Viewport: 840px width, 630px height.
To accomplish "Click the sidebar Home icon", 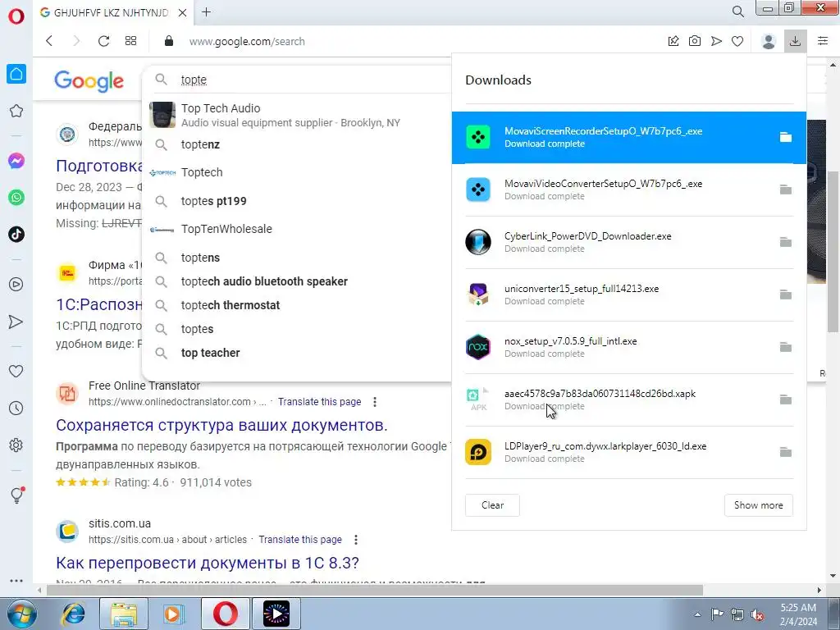I will point(16,74).
